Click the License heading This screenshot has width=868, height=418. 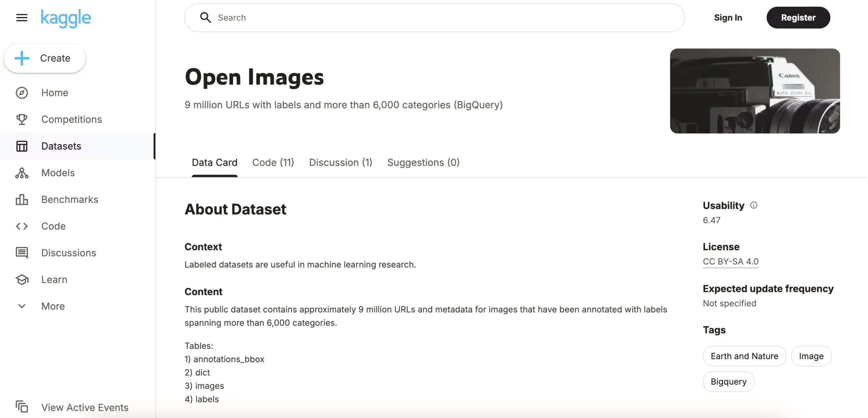point(721,246)
